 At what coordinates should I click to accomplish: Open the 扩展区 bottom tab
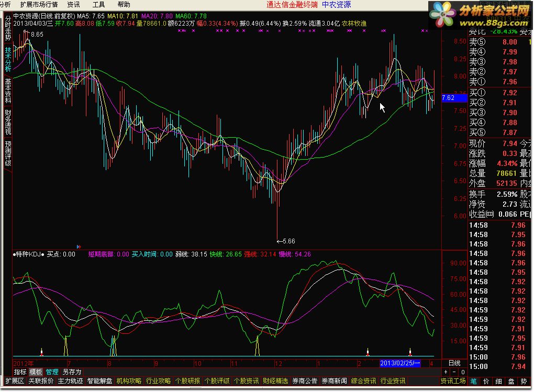(x=14, y=381)
